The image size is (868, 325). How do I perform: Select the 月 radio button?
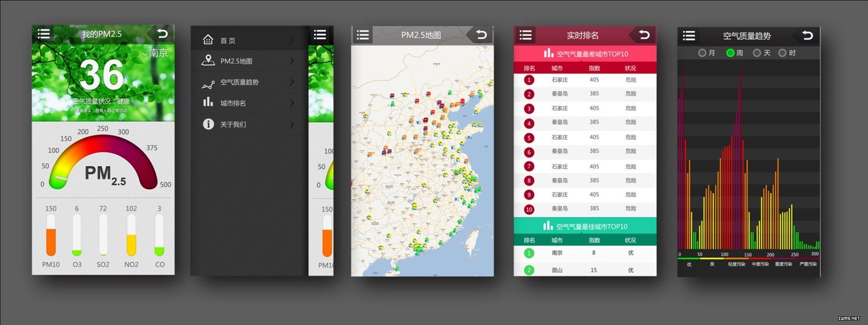pyautogui.click(x=702, y=53)
